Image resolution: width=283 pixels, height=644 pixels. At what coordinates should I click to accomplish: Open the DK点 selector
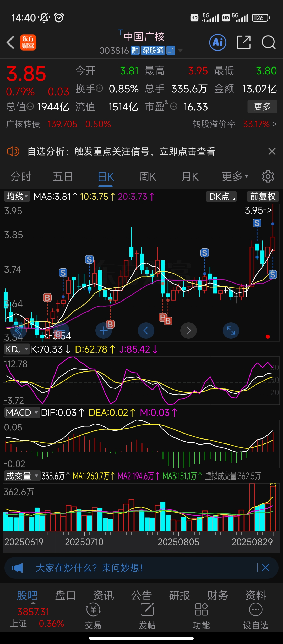tap(221, 197)
